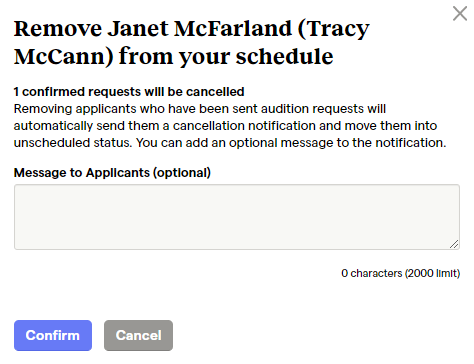The image size is (474, 364).
Task: Click the '0 characters' counter text
Action: point(371,273)
